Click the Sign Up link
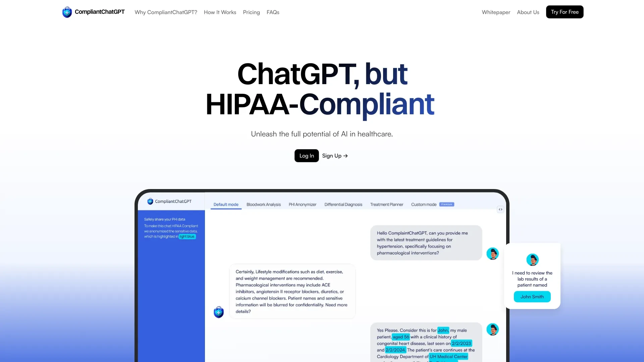The height and width of the screenshot is (362, 644). pyautogui.click(x=335, y=156)
